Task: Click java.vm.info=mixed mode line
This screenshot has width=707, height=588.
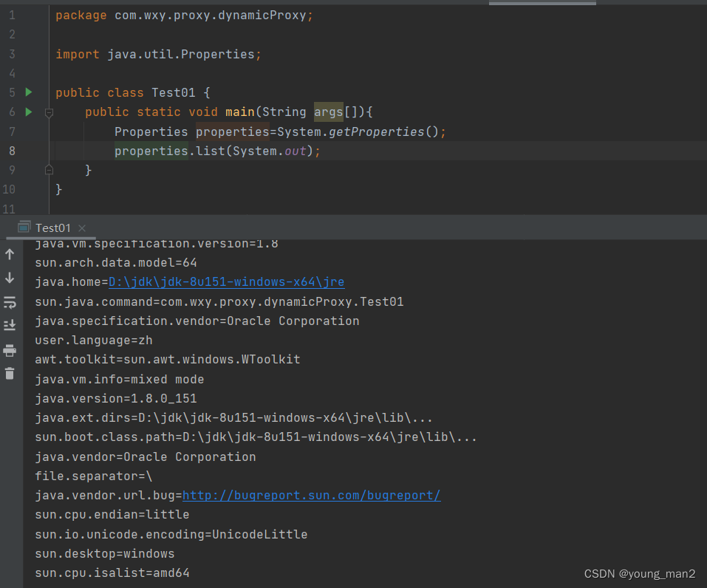Action: click(120, 379)
